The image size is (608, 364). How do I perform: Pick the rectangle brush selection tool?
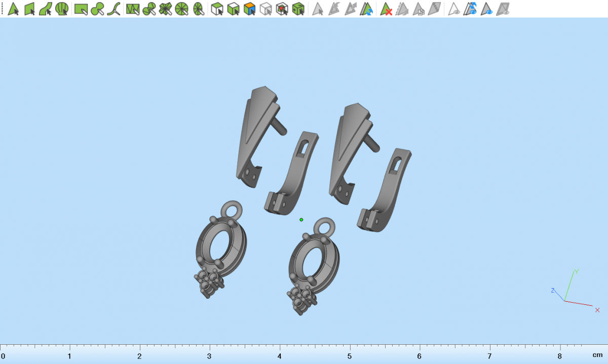(x=81, y=9)
